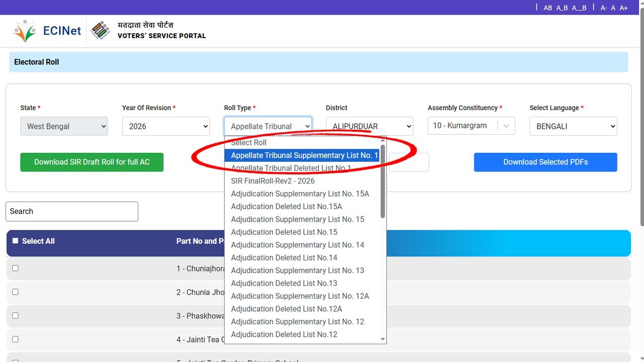644x362 pixels.
Task: Click Download SIR Draft Roll for full AC
Action: 92,162
